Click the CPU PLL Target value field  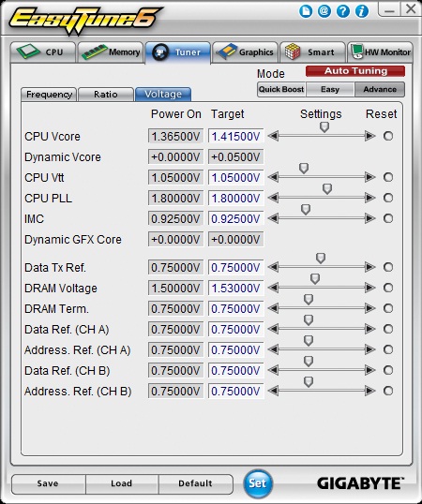click(235, 198)
